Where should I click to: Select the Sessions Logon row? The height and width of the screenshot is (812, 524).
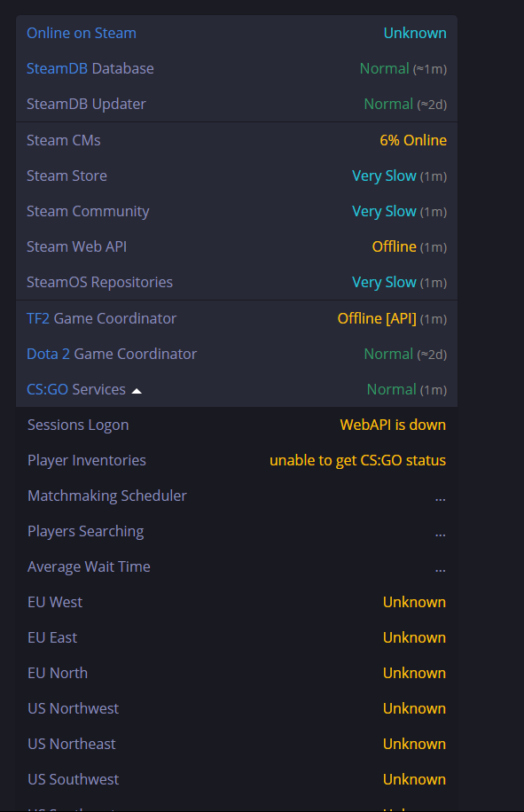237,426
